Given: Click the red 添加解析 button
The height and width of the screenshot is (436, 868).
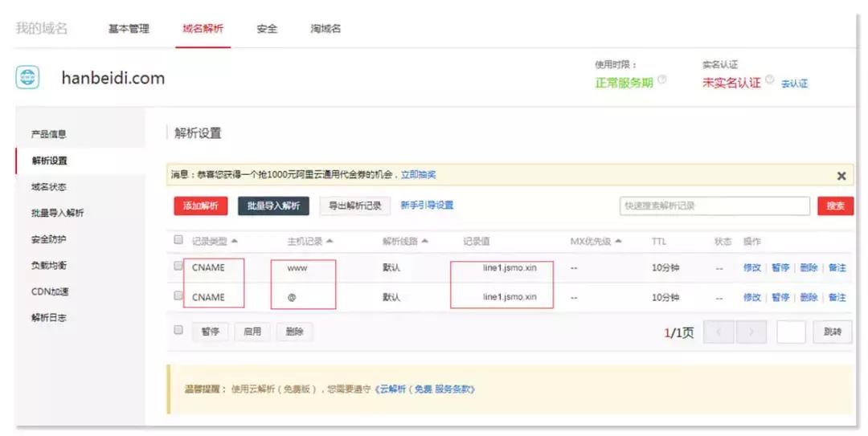Looking at the screenshot, I should coord(200,206).
